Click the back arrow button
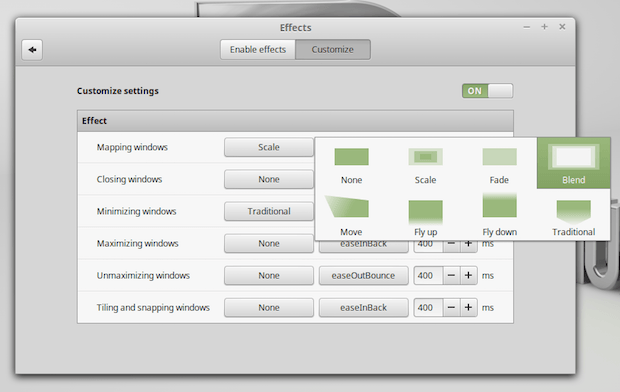 tap(32, 50)
